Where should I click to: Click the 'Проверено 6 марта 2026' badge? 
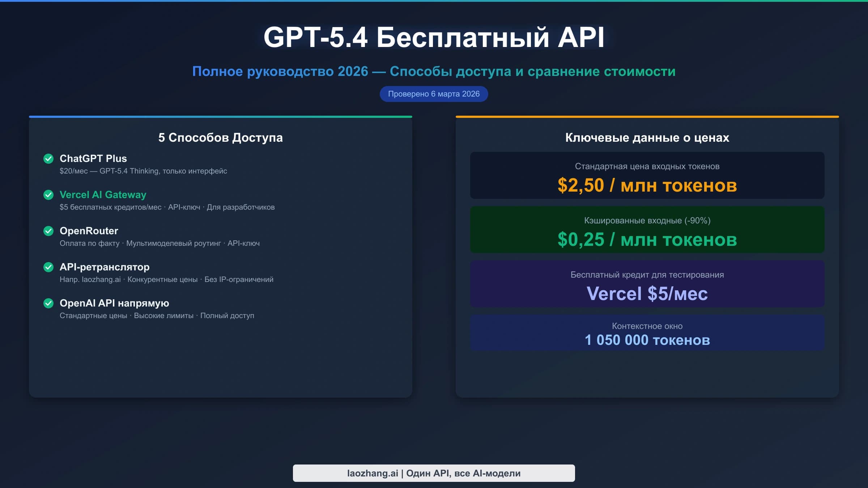[x=434, y=94]
